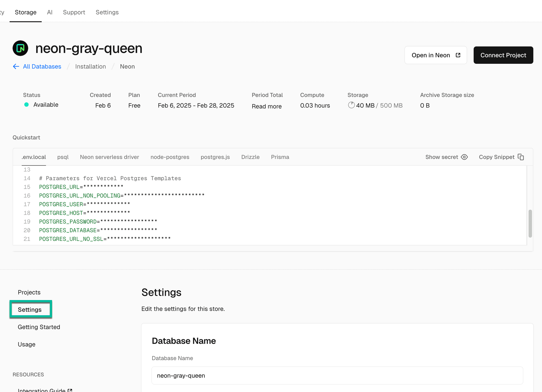The width and height of the screenshot is (542, 392).
Task: Click the code snippet vertical scrollbar
Action: [x=530, y=223]
